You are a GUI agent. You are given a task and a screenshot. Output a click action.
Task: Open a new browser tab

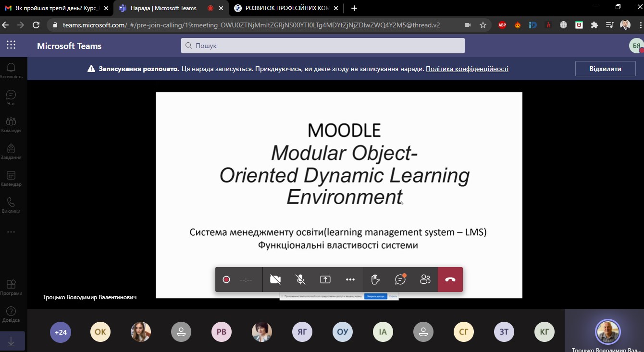[354, 8]
